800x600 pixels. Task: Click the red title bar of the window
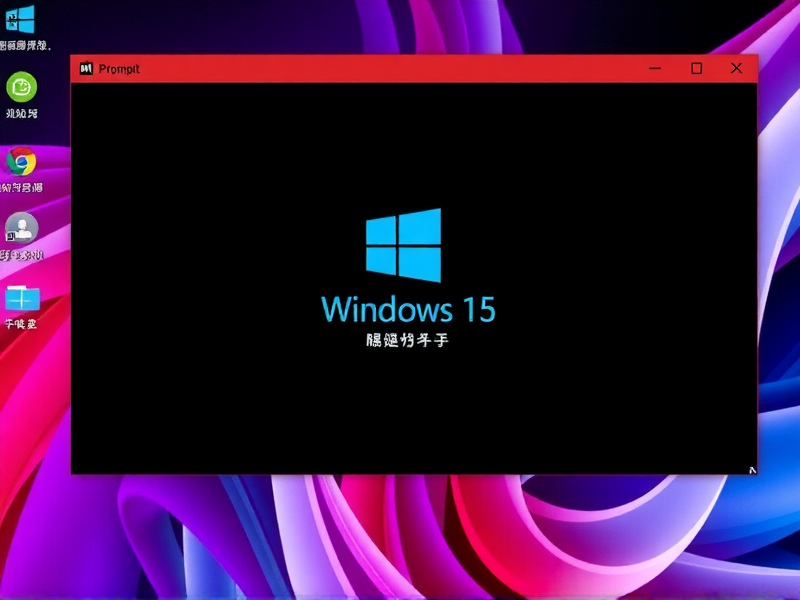[400, 67]
